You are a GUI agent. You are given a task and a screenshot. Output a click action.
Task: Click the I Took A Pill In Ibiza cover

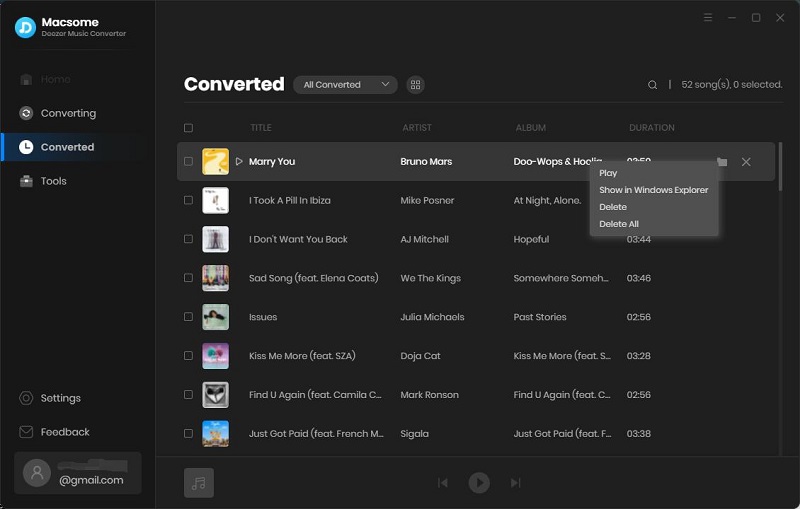point(215,200)
